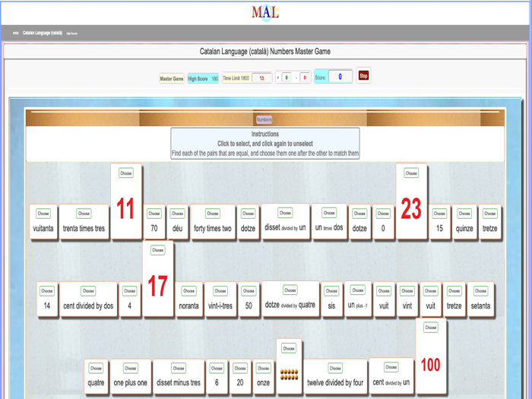
Task: Stop the game with the Stop button
Action: (363, 76)
